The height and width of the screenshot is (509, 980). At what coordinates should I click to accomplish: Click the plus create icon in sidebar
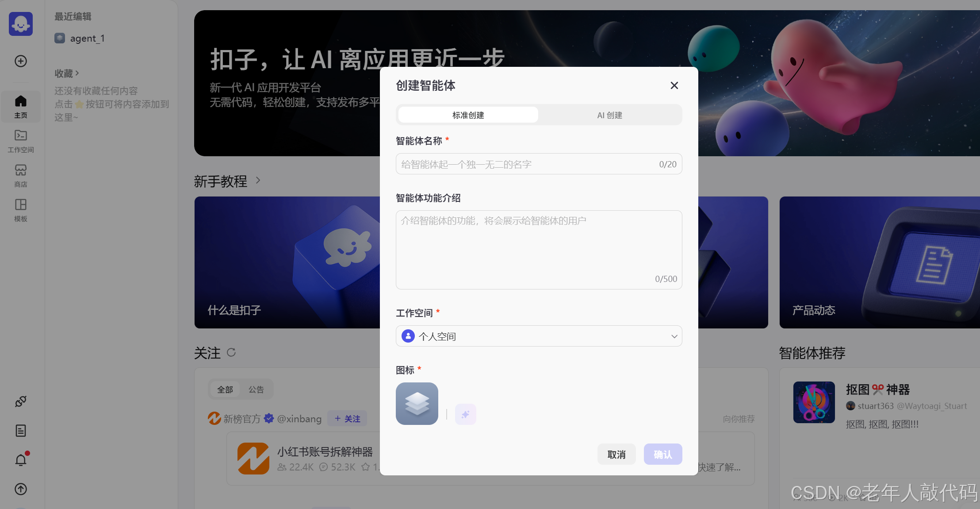(x=21, y=61)
